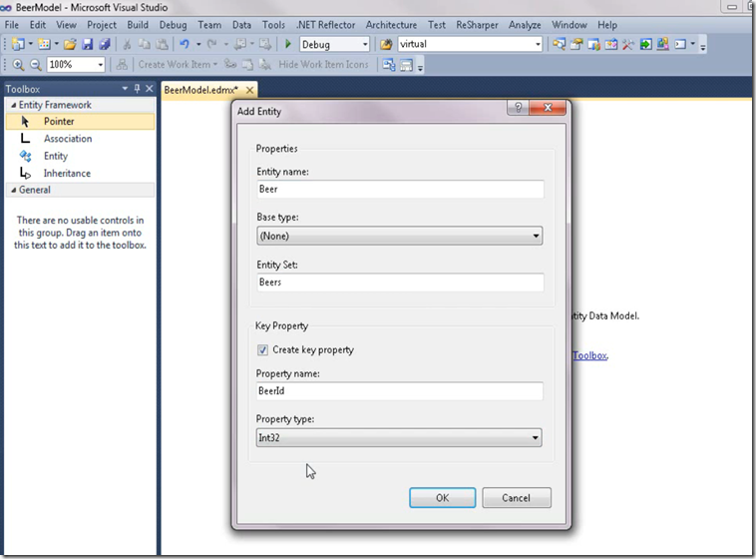
Task: Open the Base type dropdown
Action: pyautogui.click(x=399, y=236)
